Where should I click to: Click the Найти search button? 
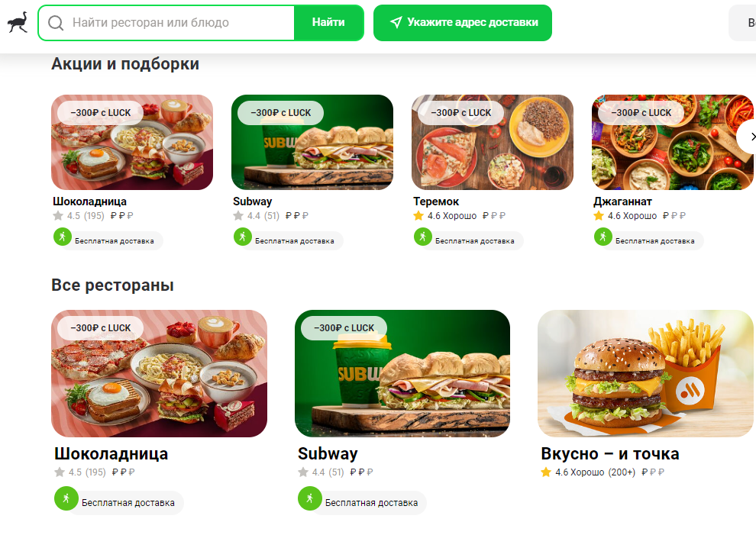328,23
